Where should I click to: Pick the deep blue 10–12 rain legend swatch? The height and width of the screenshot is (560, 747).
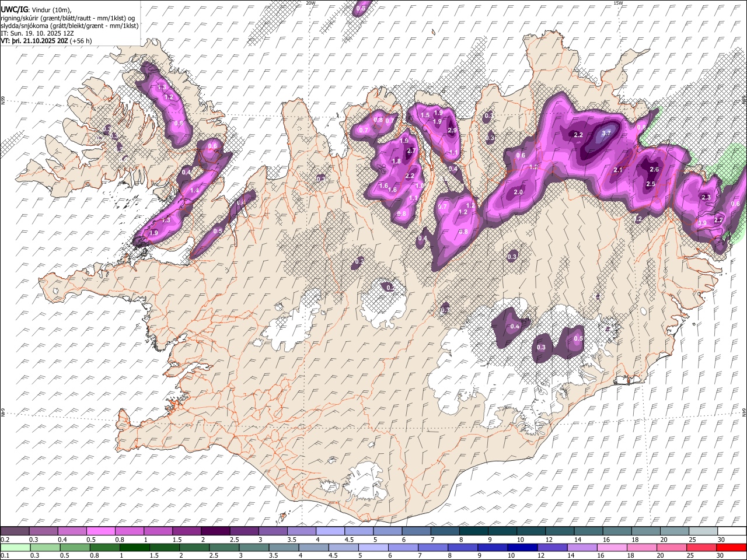(522, 547)
